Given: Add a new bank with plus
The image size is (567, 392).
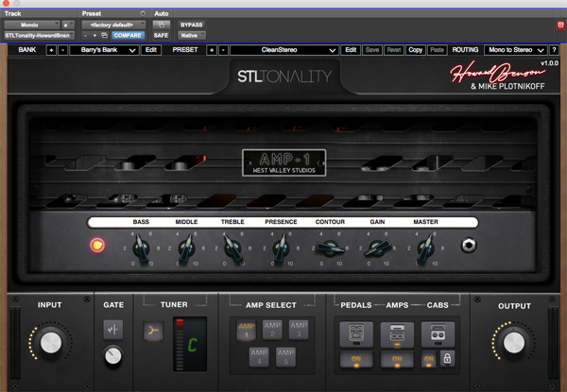Looking at the screenshot, I should pos(51,50).
